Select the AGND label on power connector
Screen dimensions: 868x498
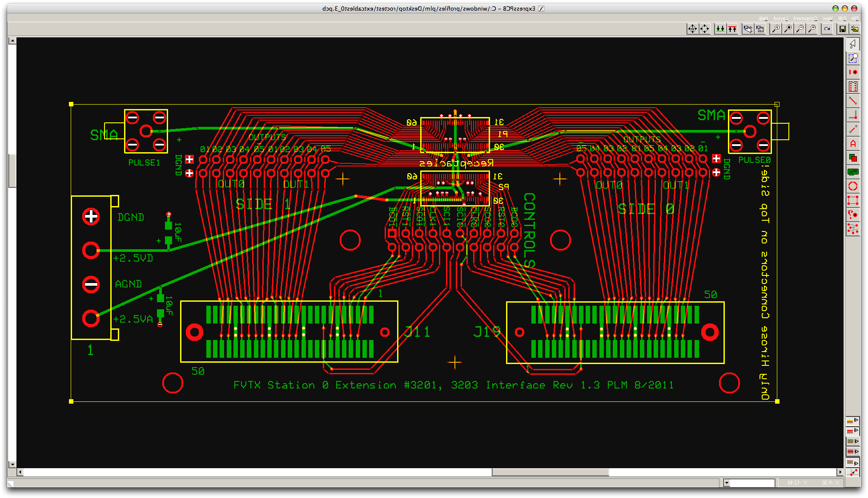click(x=129, y=284)
